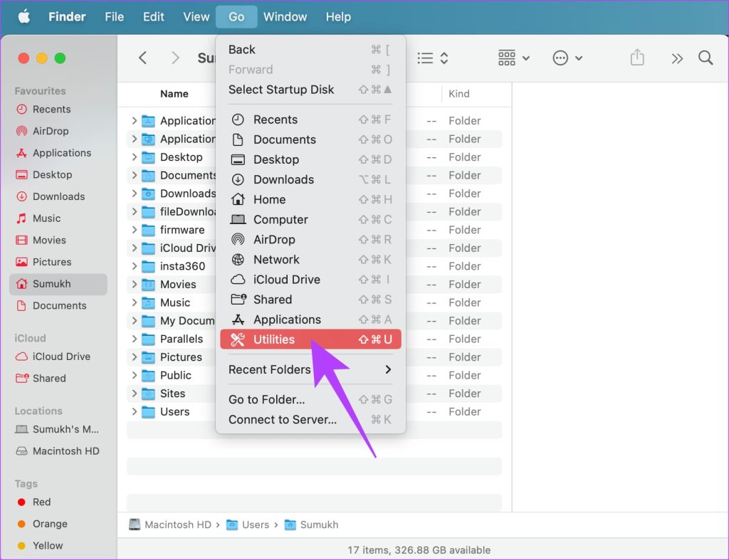Open the group-by grid dropdown
The image size is (729, 560).
(513, 58)
